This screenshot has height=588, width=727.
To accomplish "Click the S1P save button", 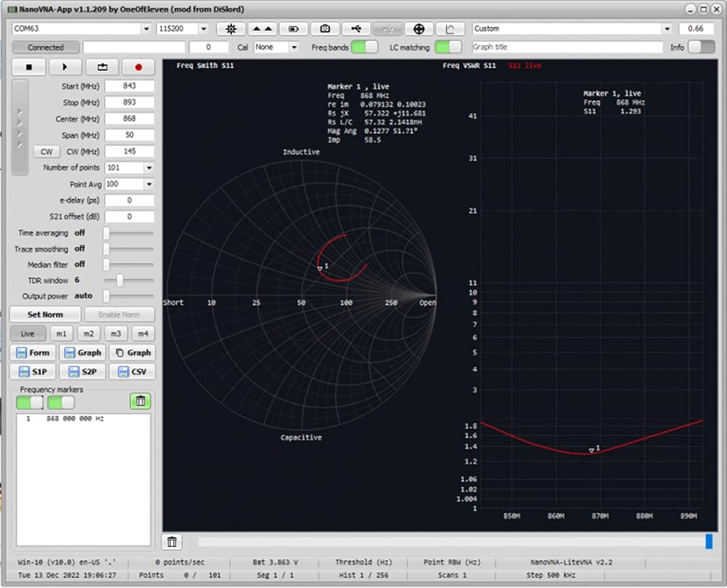I will click(x=33, y=371).
